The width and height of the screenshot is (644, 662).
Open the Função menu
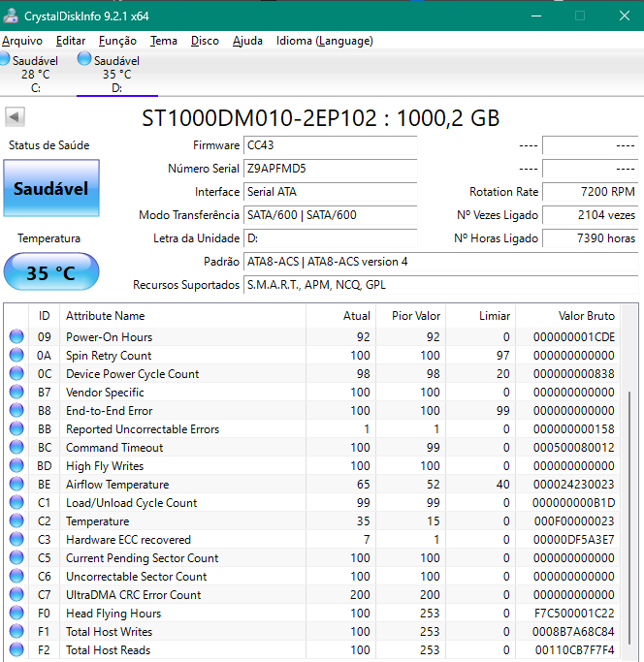tap(117, 41)
